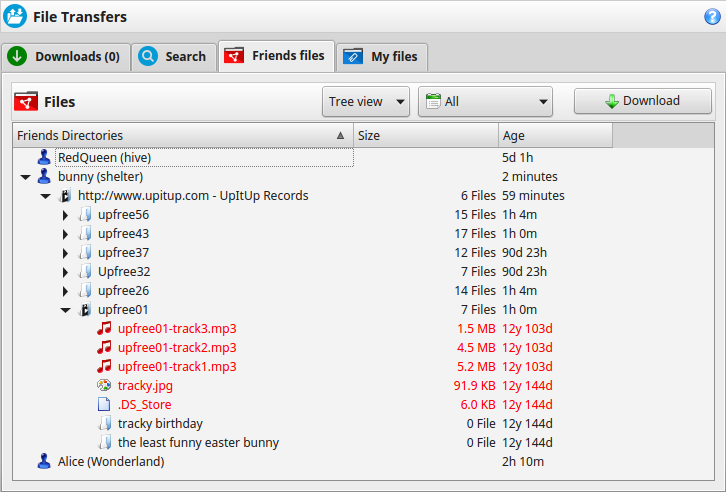The image size is (726, 492).
Task: Open the All filter dropdown
Action: click(485, 101)
